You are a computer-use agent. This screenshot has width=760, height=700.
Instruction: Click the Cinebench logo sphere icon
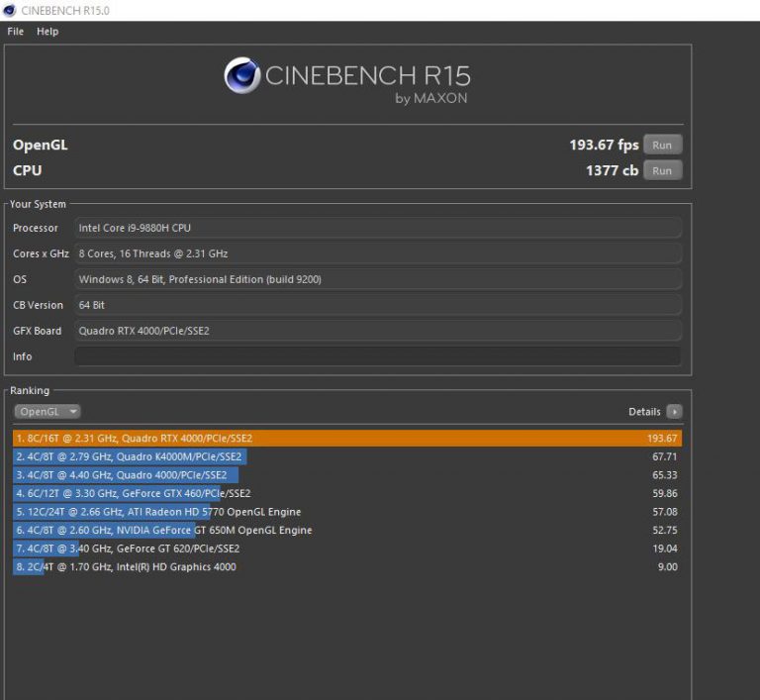tap(241, 76)
